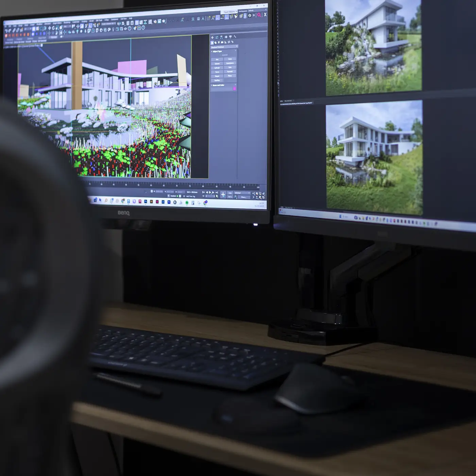Screen dimensions: 476x476
Task: Click the Teapot primitive button
Action: (x=217, y=76)
